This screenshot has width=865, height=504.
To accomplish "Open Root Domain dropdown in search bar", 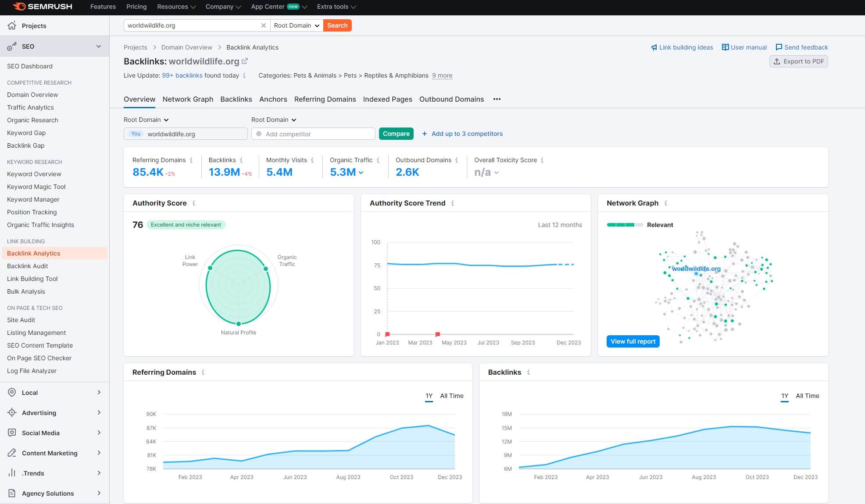I will [x=297, y=25].
